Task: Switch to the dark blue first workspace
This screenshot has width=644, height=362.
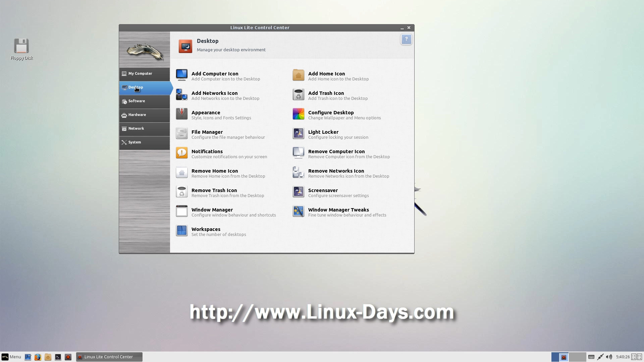Action: click(x=555, y=357)
